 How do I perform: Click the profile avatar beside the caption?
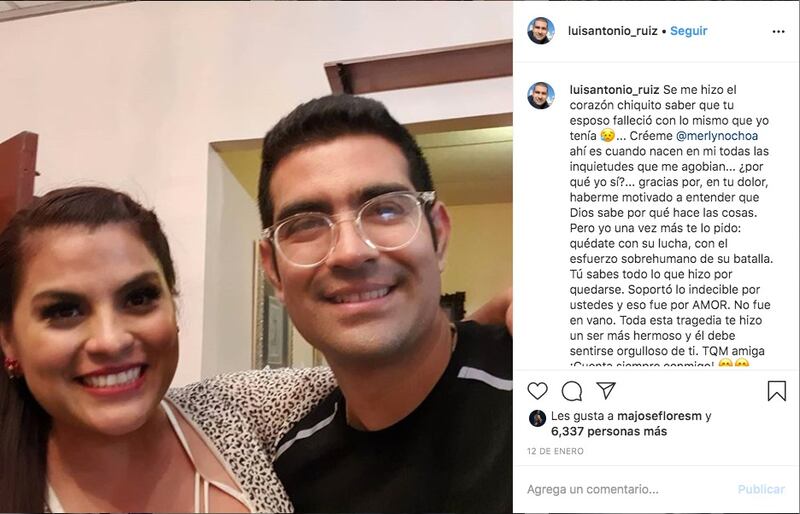(541, 95)
